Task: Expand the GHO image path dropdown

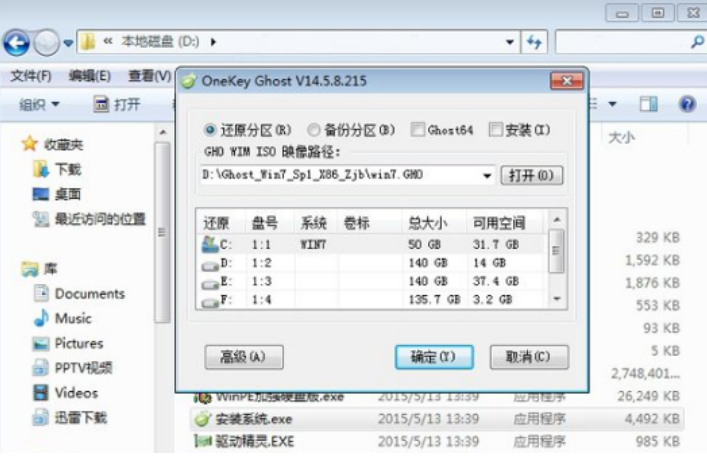Action: click(487, 176)
